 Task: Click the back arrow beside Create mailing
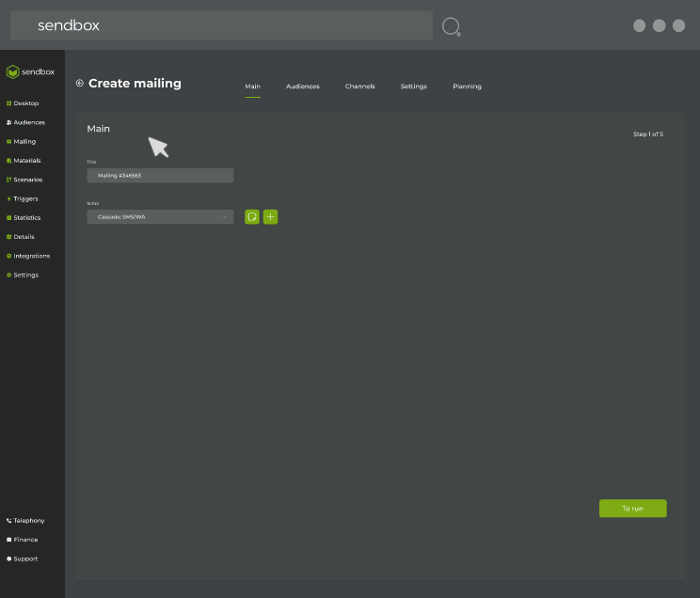80,84
